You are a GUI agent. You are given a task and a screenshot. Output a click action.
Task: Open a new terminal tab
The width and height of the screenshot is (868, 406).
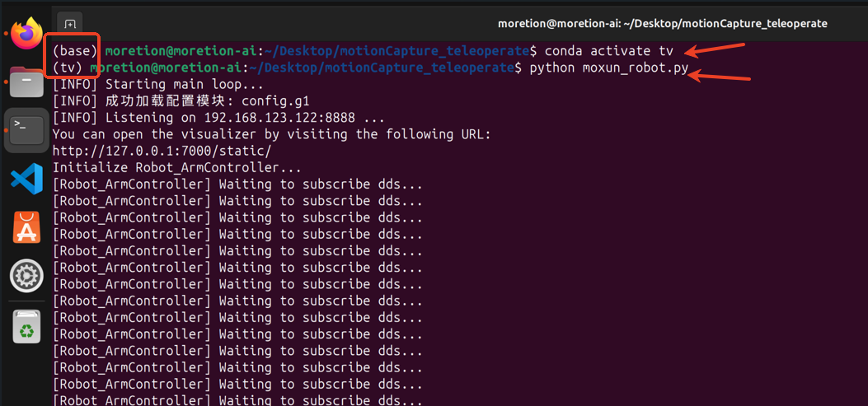(70, 24)
